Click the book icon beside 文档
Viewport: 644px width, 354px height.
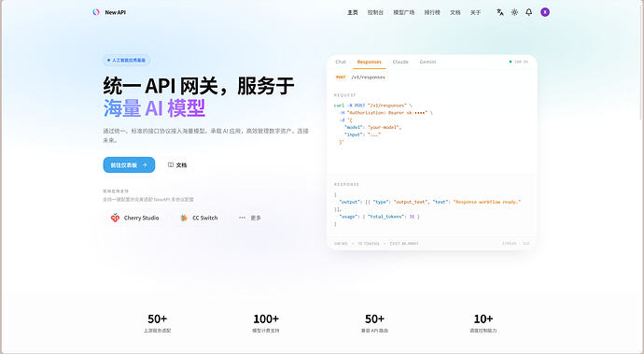click(171, 165)
